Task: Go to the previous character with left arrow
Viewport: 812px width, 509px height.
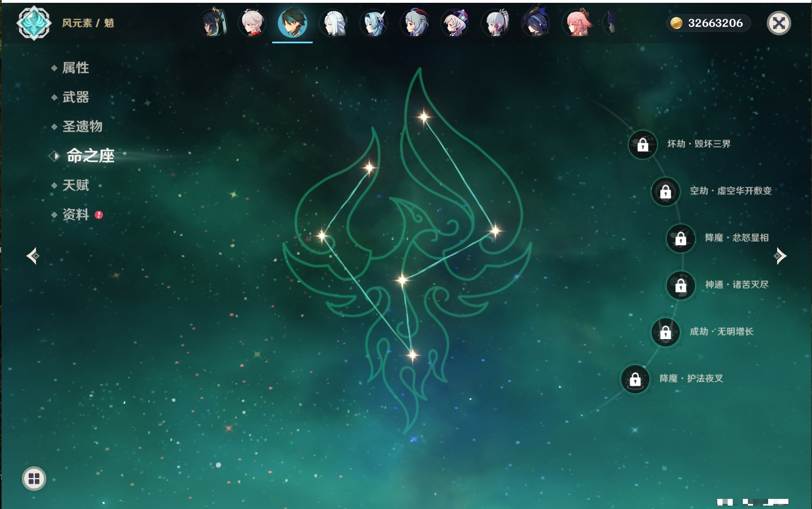Action: [x=33, y=256]
